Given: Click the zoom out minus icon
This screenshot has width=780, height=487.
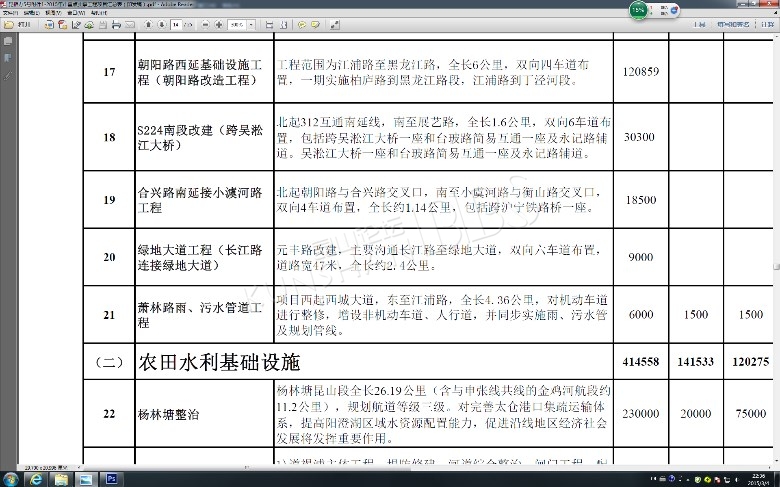Looking at the screenshot, I should [205, 23].
